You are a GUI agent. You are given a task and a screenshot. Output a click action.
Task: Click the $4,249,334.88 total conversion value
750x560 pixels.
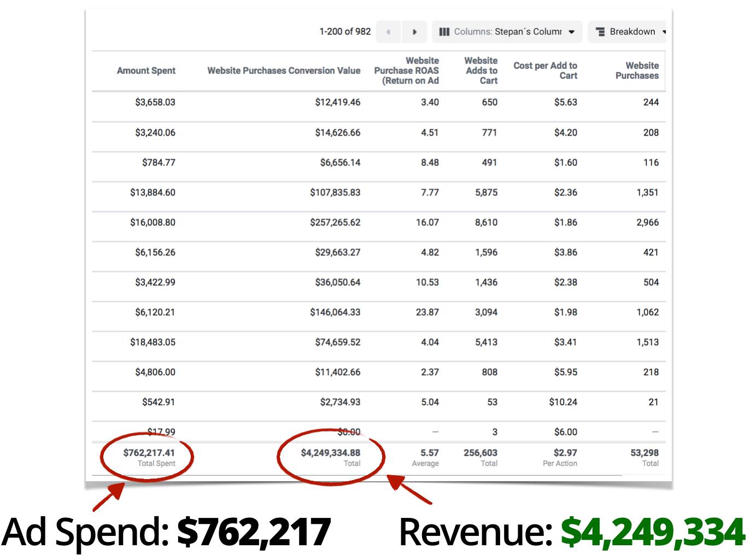tap(330, 453)
